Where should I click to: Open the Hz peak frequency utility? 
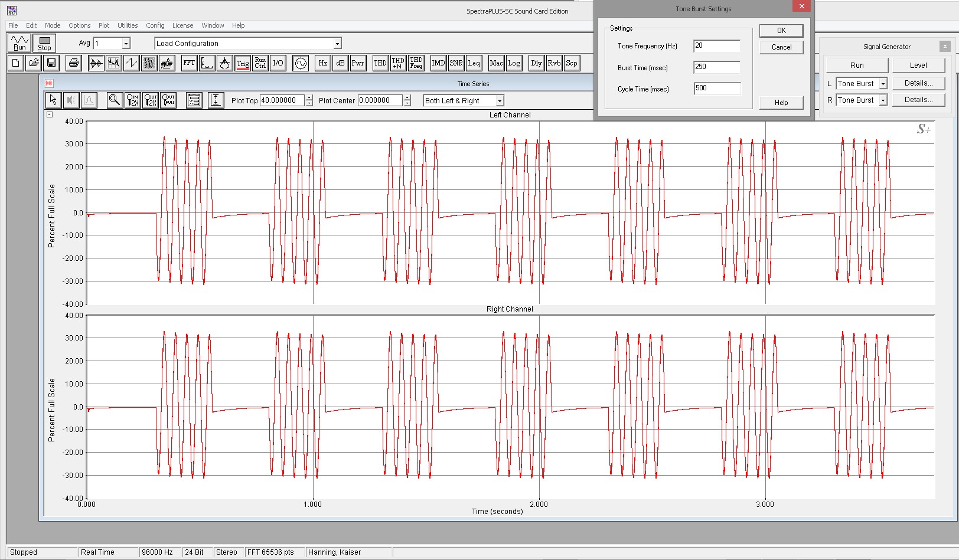[323, 63]
